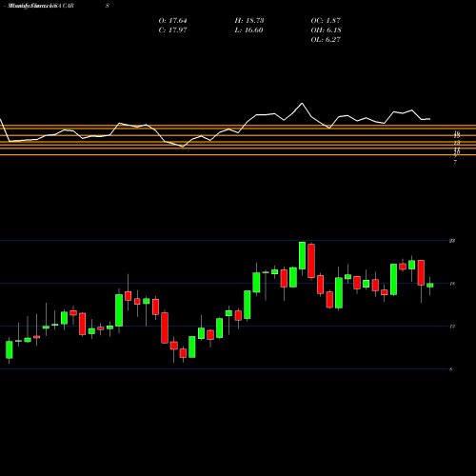Click the lone S letter in the header
The width and height of the screenshot is (476, 476).
coord(108,6)
